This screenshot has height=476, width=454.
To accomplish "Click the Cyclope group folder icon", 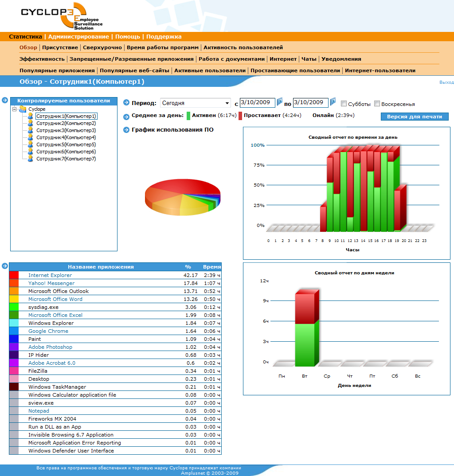I will pyautogui.click(x=23, y=109).
